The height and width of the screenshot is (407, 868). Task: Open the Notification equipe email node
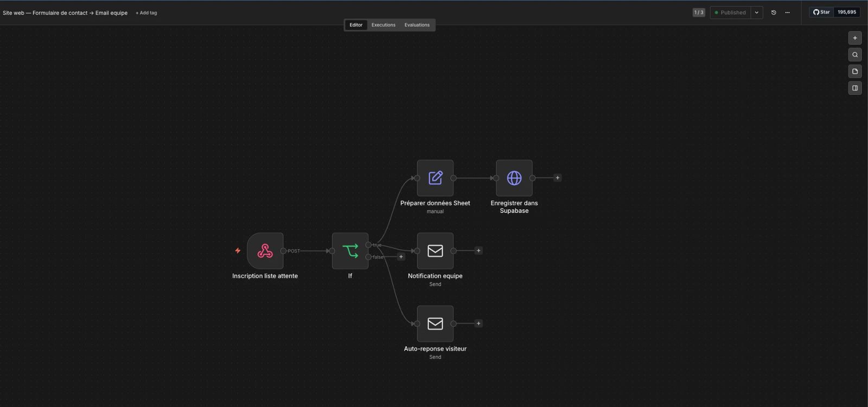[x=435, y=251]
